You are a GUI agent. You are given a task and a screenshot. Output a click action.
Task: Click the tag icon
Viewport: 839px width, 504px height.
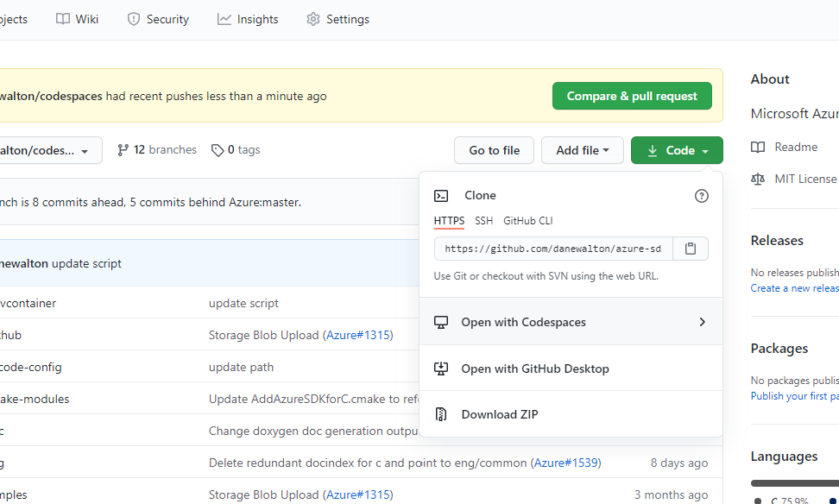pos(218,150)
